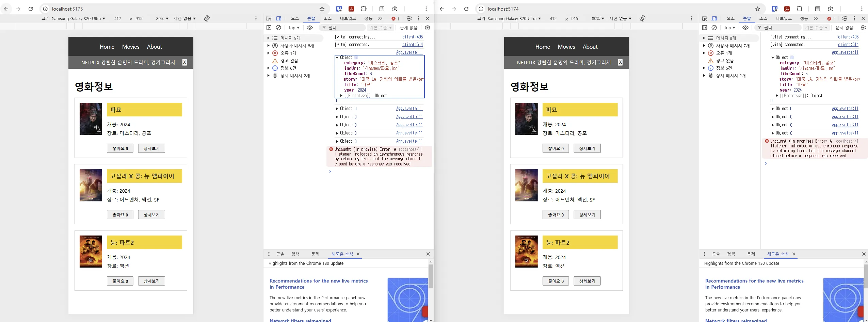The height and width of the screenshot is (322, 868).
Task: Focus the 필터 input in left DevTools console
Action: (342, 28)
